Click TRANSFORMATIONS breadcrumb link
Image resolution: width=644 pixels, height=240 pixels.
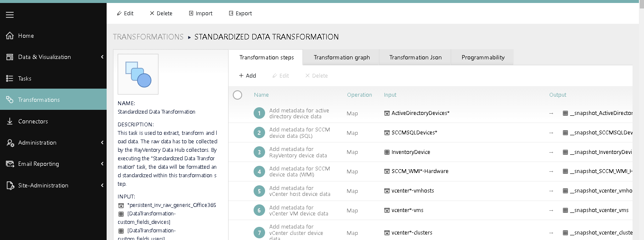(x=148, y=37)
